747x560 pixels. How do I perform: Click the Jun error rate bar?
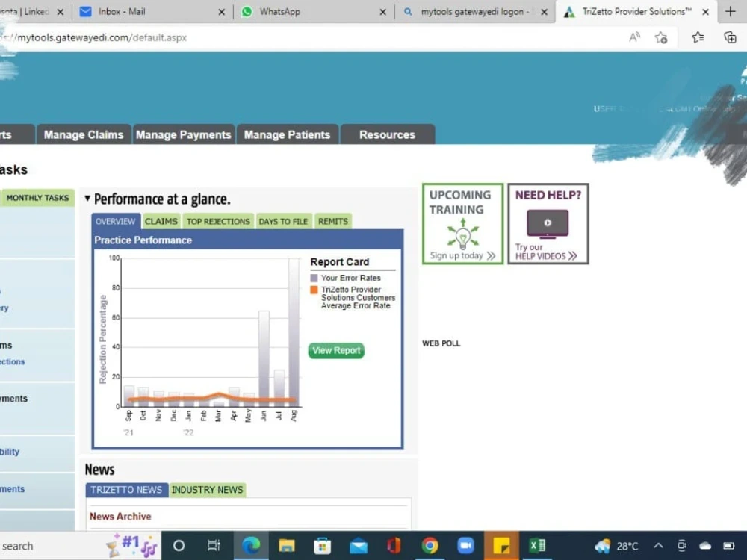pyautogui.click(x=264, y=358)
